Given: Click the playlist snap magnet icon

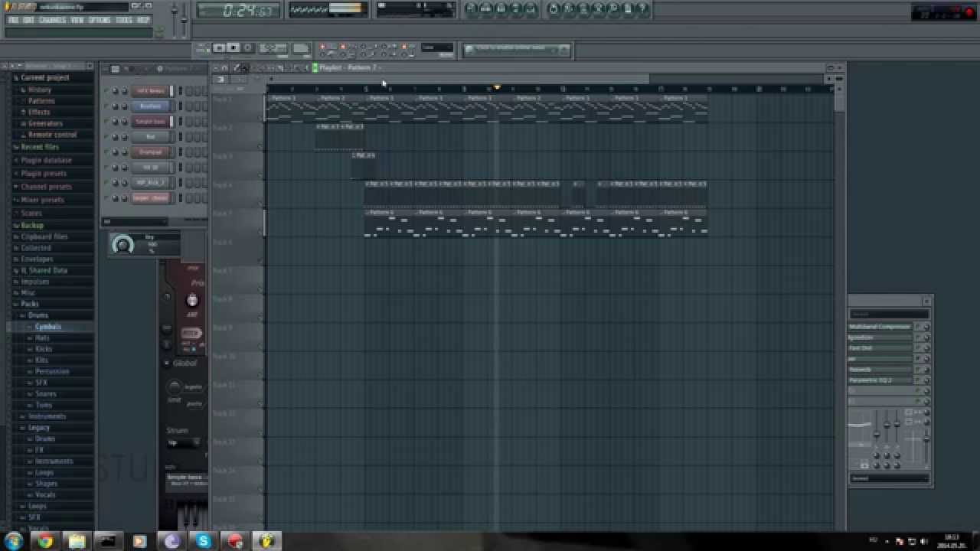Looking at the screenshot, I should click(225, 68).
